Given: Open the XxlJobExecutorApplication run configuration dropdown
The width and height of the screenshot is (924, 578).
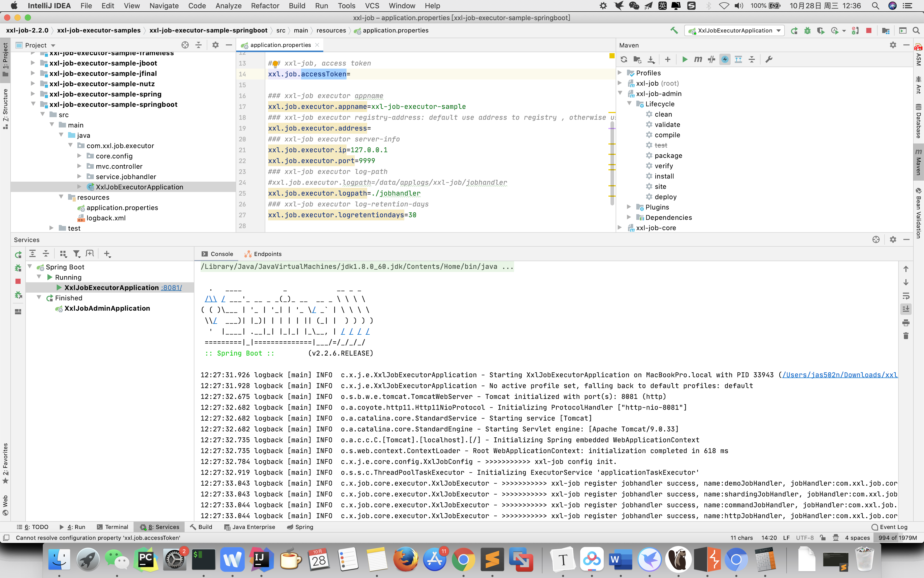Looking at the screenshot, I should point(734,31).
